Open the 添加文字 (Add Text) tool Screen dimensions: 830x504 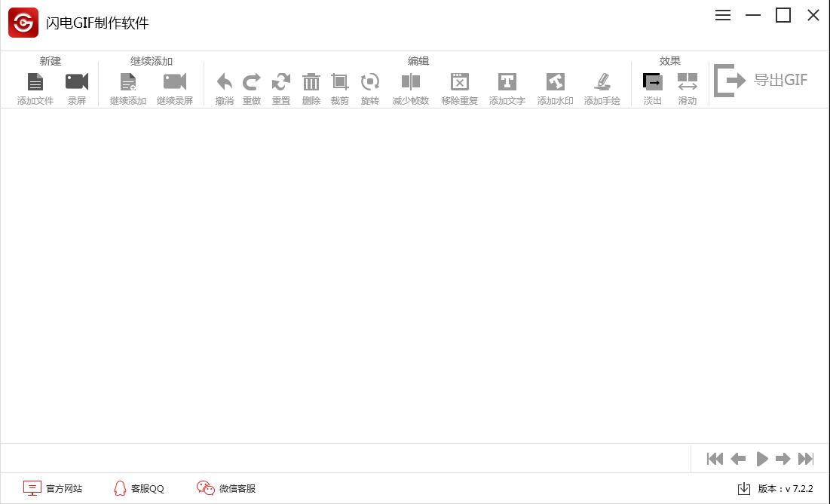coord(507,85)
